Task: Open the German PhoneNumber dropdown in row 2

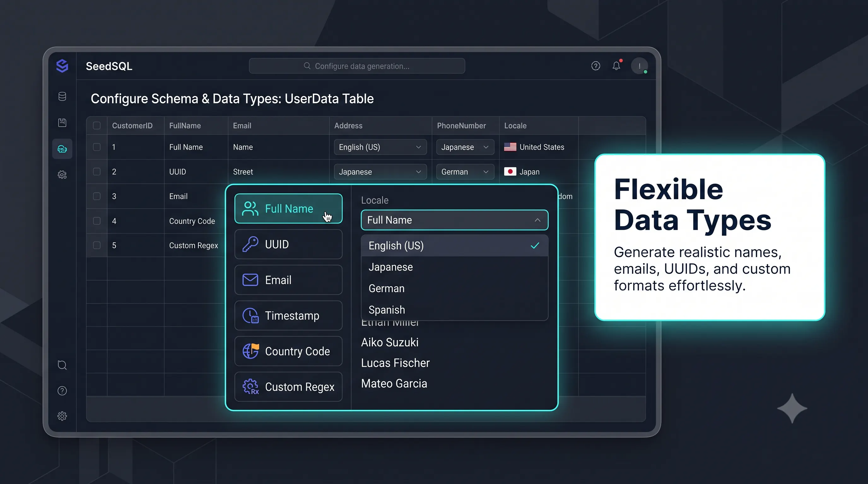Action: 465,172
